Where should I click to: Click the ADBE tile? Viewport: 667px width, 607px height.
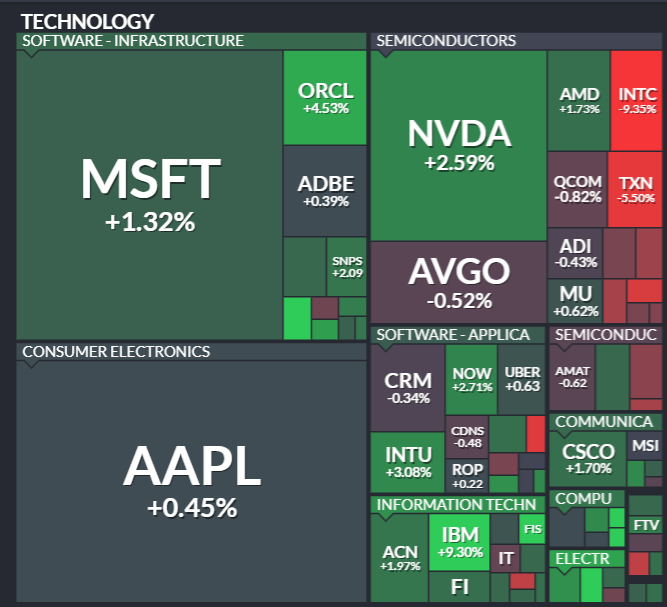[325, 190]
